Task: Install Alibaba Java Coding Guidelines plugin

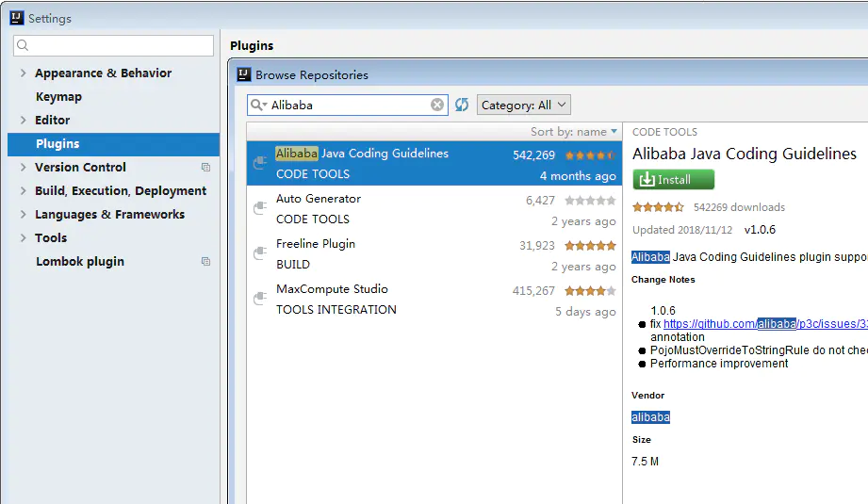Action: coord(673,179)
